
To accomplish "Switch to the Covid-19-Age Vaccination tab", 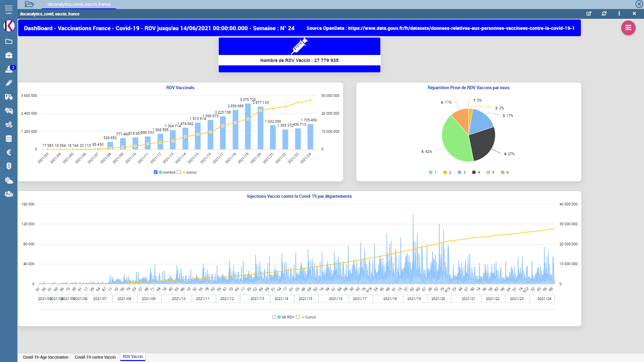I will pos(46,357).
